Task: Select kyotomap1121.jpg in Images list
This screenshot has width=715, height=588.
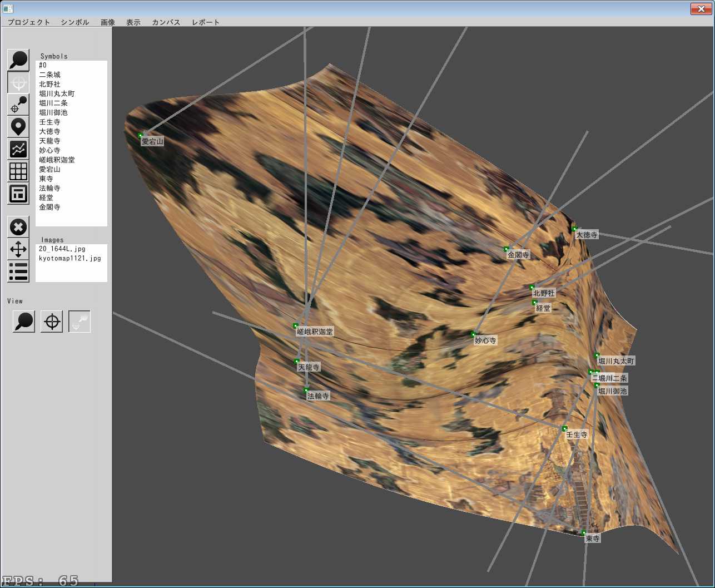Action: (71, 258)
